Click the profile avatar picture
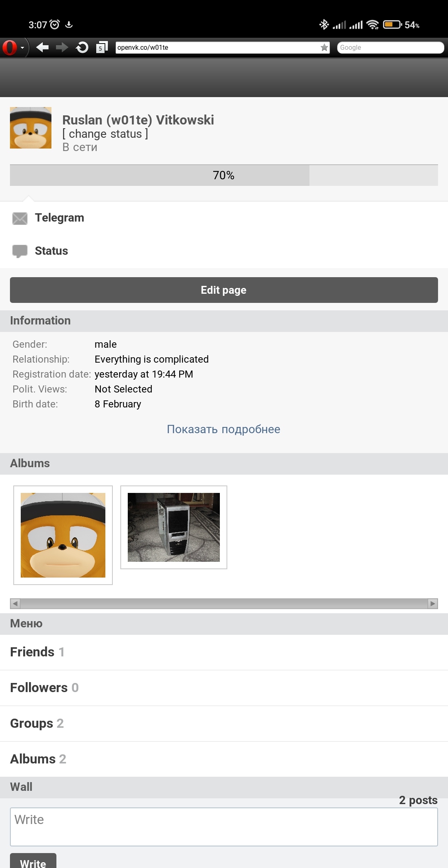This screenshot has width=448, height=868. [30, 127]
